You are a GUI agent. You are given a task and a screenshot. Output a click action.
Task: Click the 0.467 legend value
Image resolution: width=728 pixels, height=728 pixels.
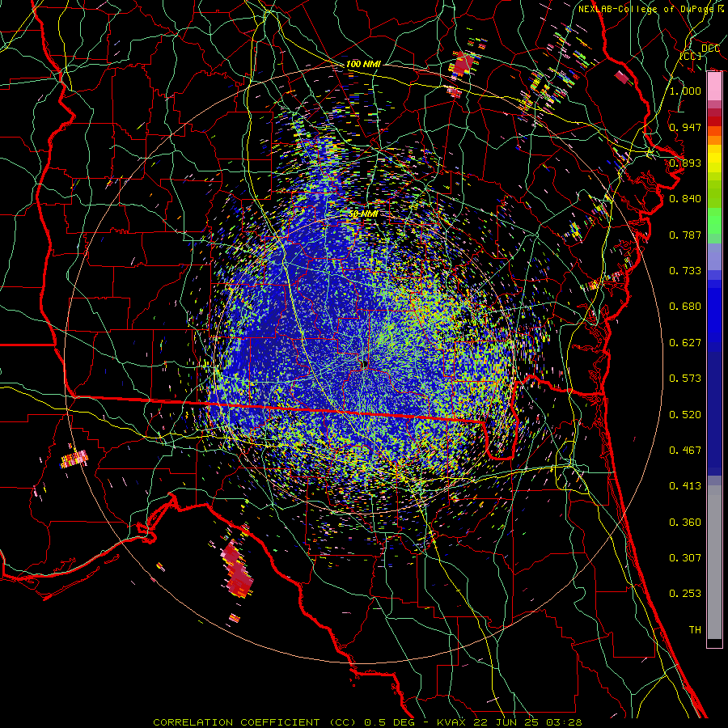685,451
